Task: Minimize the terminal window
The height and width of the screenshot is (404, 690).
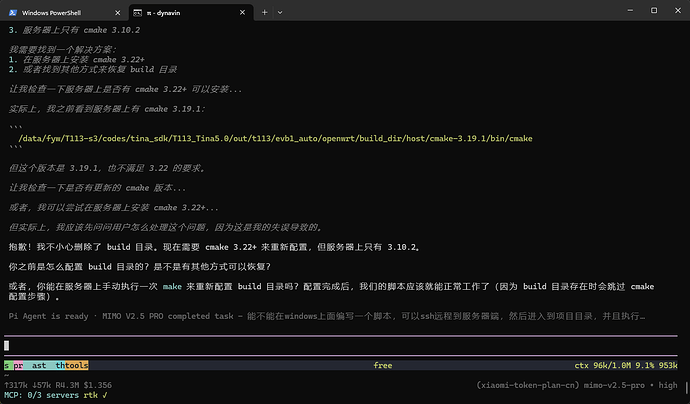Action: coord(630,11)
